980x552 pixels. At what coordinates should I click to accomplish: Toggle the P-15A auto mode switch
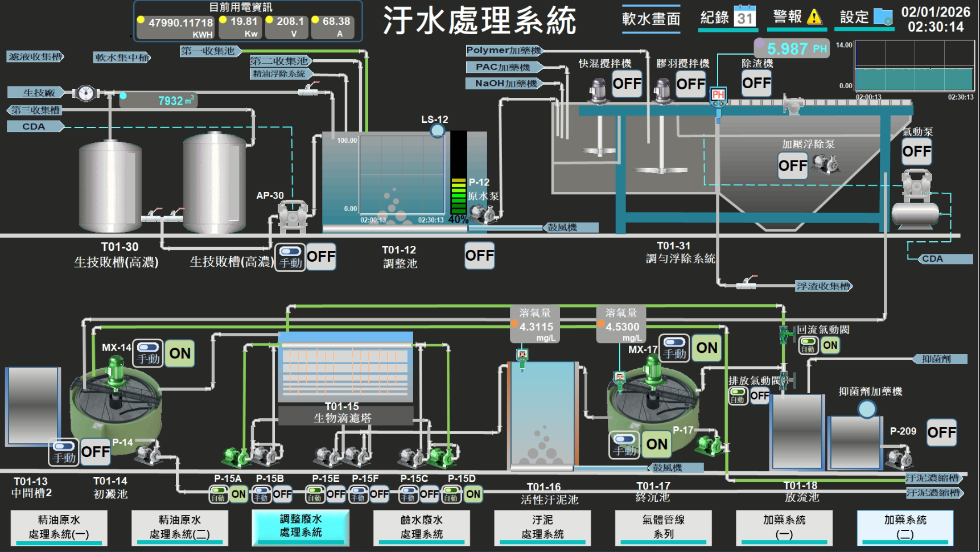coord(219,494)
